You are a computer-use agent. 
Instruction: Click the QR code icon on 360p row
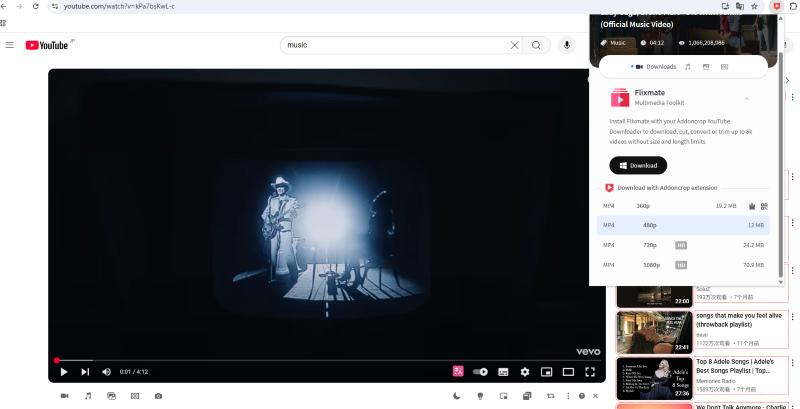pyautogui.click(x=764, y=206)
